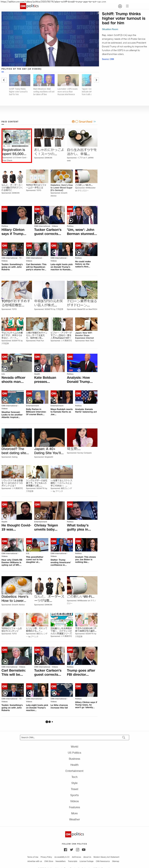The image size is (149, 868).
Task: Go to Entertainment in footer navigation
Action: (75, 771)
